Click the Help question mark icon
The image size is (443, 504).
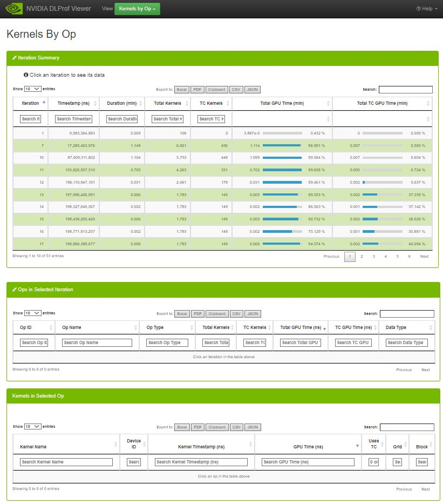(x=419, y=9)
